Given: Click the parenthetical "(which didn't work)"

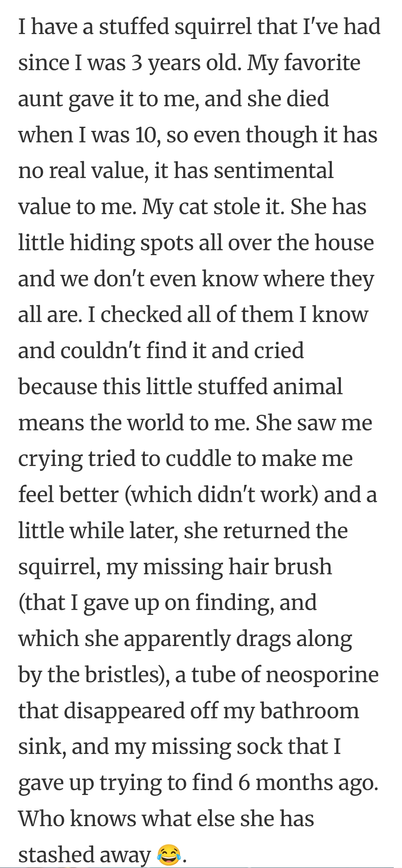Looking at the screenshot, I should coord(221,495).
